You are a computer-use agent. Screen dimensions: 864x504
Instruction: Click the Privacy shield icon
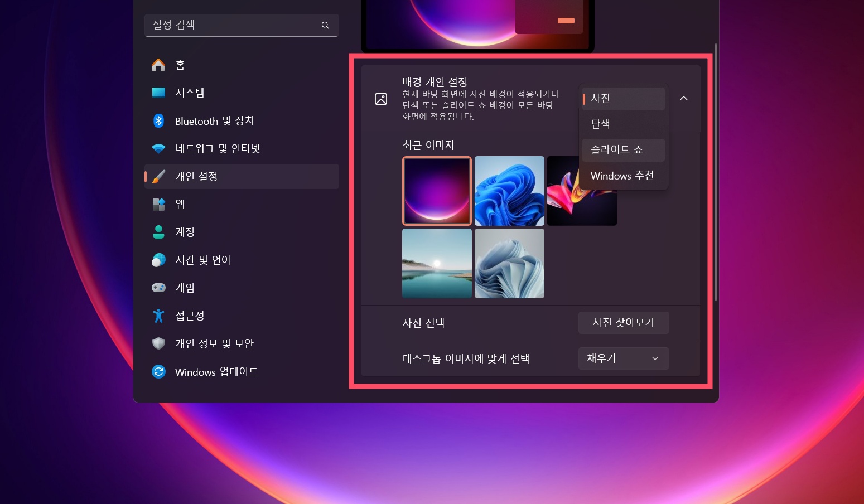158,343
